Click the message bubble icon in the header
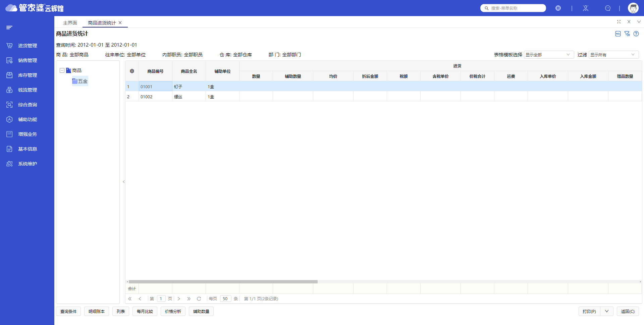This screenshot has height=325, width=644. (x=608, y=8)
